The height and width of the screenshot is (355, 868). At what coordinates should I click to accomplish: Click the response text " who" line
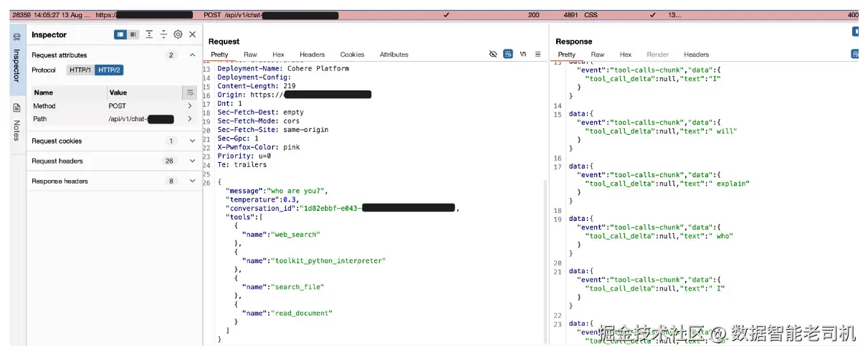(x=659, y=236)
